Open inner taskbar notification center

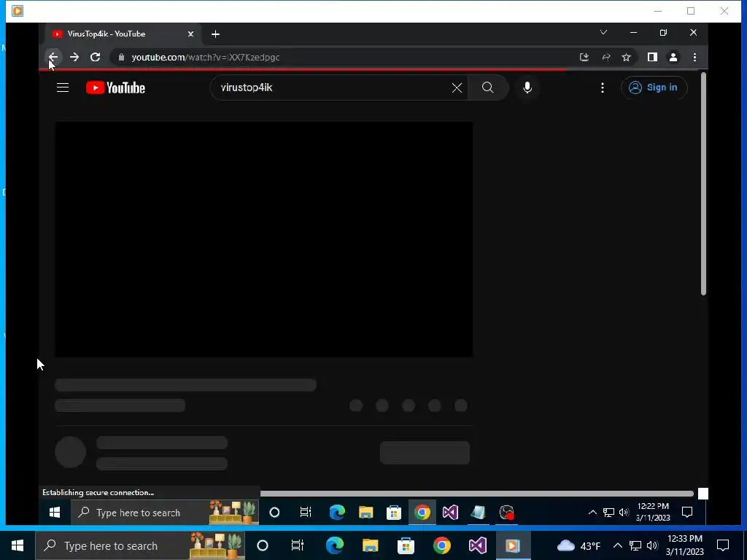pos(687,513)
